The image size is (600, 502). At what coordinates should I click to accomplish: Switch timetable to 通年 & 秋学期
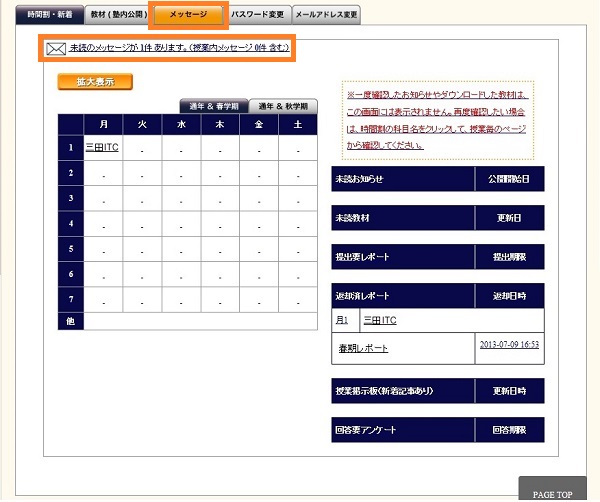point(283,106)
